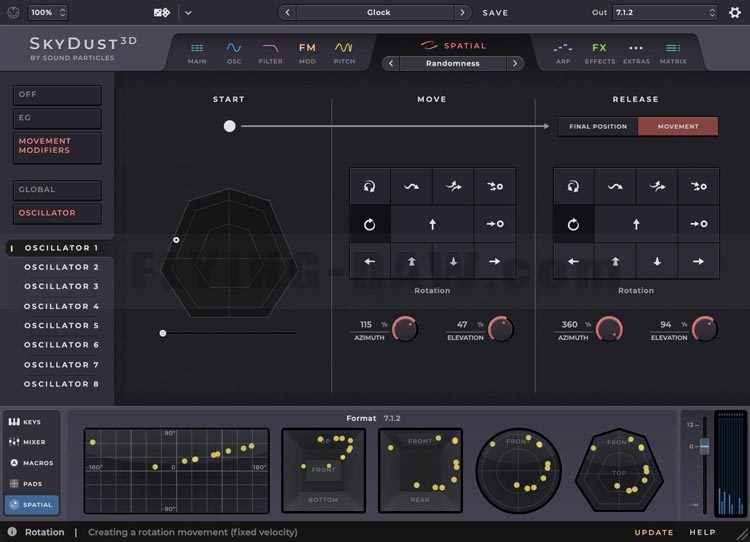Viewport: 750px width, 542px height.
Task: Go to previous spatial page before Randomness
Action: pyautogui.click(x=391, y=63)
